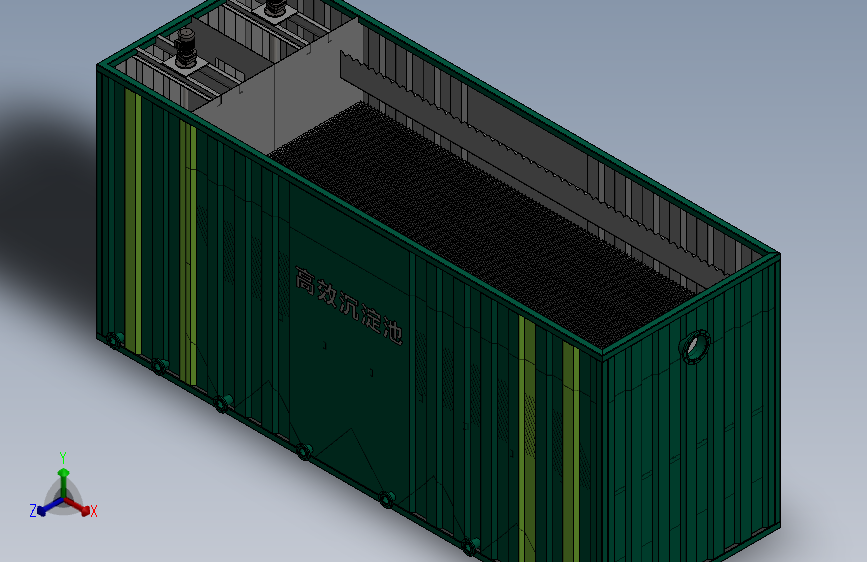Click the green Y axis of the orientation triad

[64, 482]
